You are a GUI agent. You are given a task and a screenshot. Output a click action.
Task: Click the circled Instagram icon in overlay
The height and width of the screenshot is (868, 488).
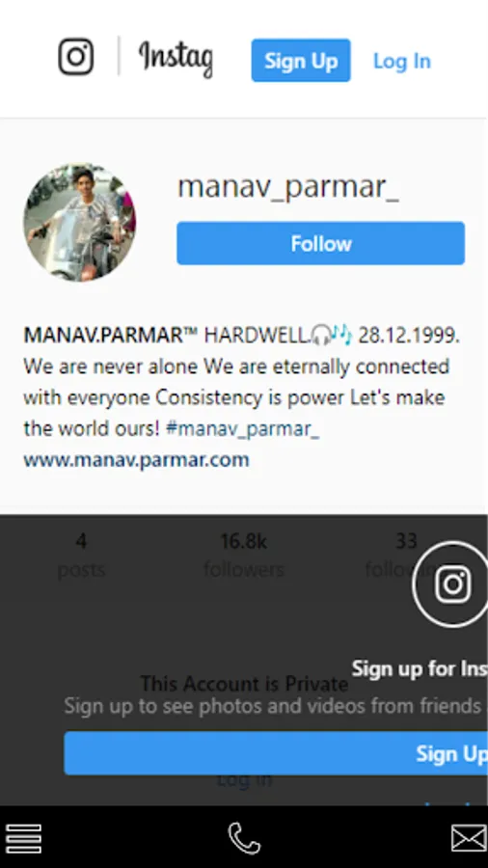click(x=450, y=583)
